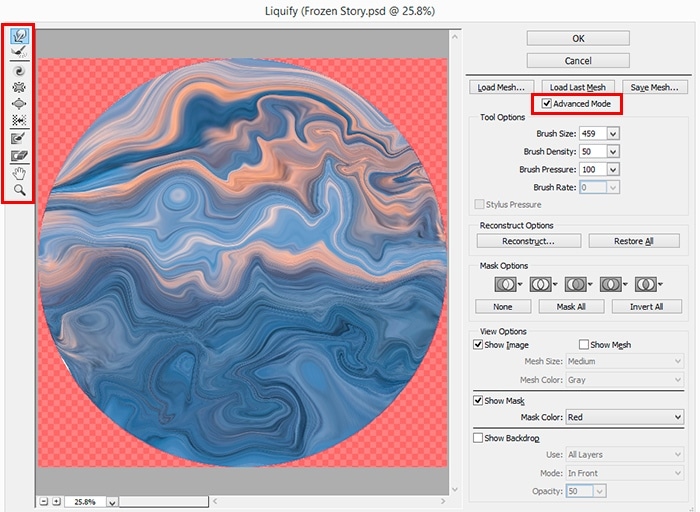Select the Push Left tool

tap(19, 120)
